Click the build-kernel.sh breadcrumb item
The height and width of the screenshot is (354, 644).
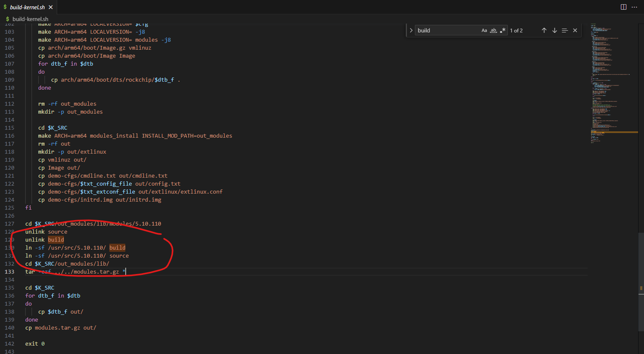30,19
